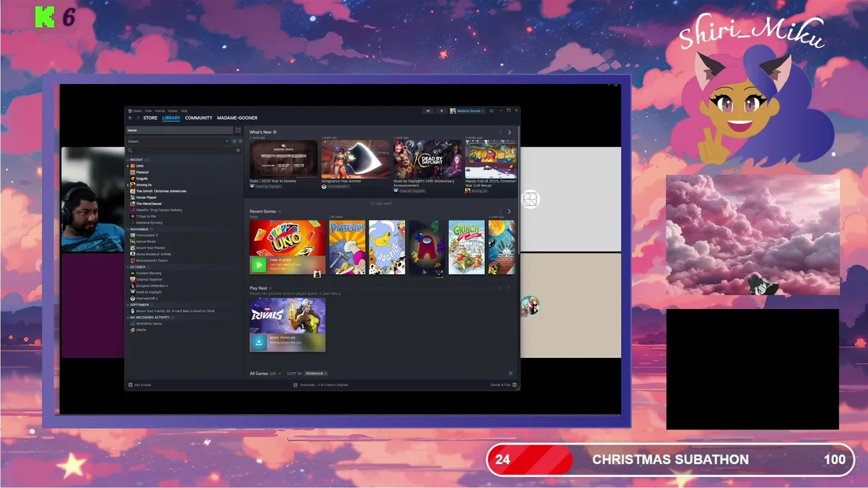Click the download button on Marvel Rivals
868x488 pixels.
[258, 343]
